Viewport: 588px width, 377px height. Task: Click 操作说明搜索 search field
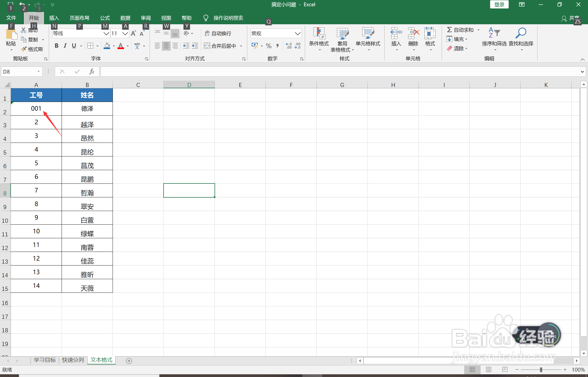pos(228,18)
